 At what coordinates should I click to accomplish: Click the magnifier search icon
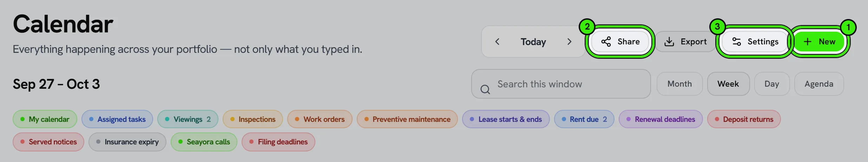point(485,89)
